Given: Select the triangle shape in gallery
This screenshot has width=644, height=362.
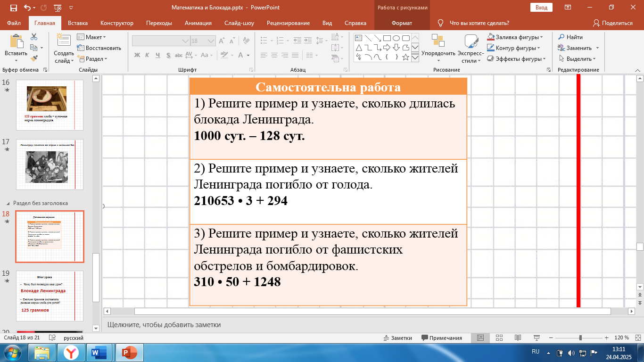Looking at the screenshot, I should [358, 48].
